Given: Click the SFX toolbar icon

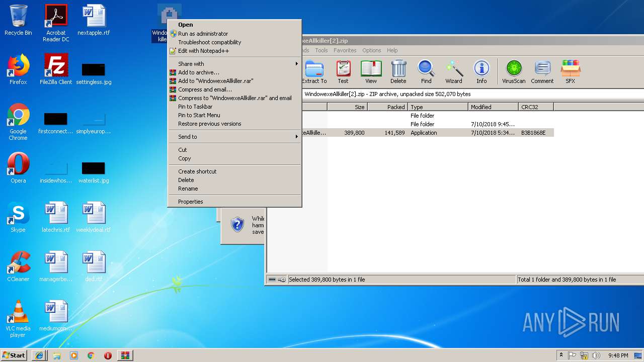Looking at the screenshot, I should tap(570, 72).
